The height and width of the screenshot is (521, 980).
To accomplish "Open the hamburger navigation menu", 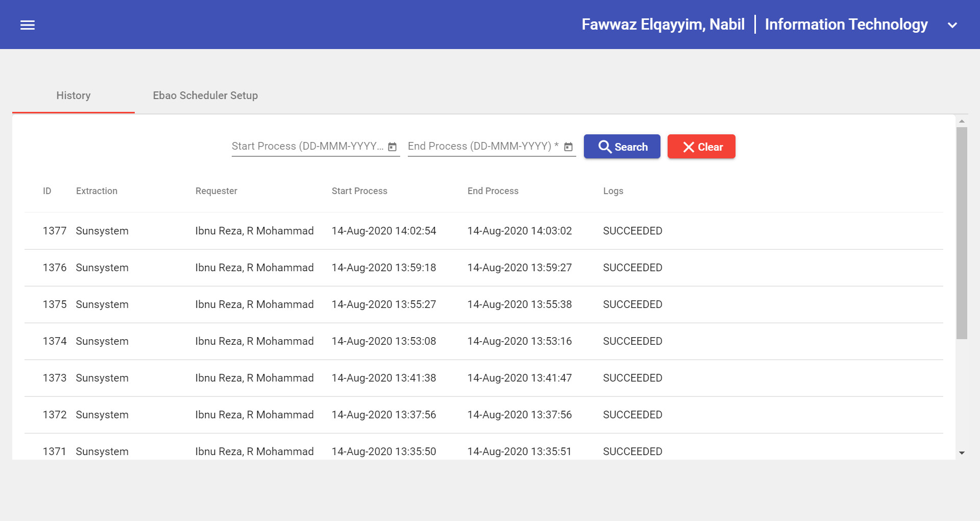I will (28, 25).
